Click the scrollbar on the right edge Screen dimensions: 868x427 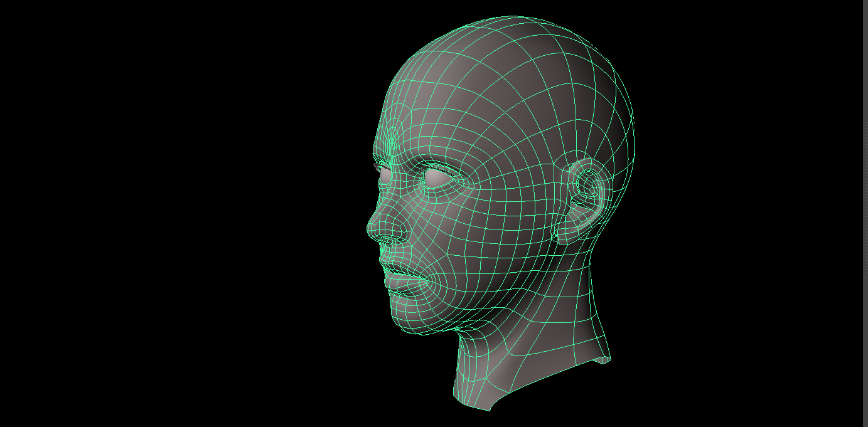tap(864, 213)
